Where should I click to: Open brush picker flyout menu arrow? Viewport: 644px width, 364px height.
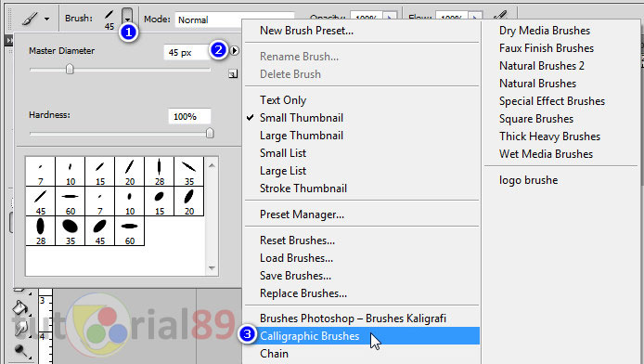tap(234, 50)
